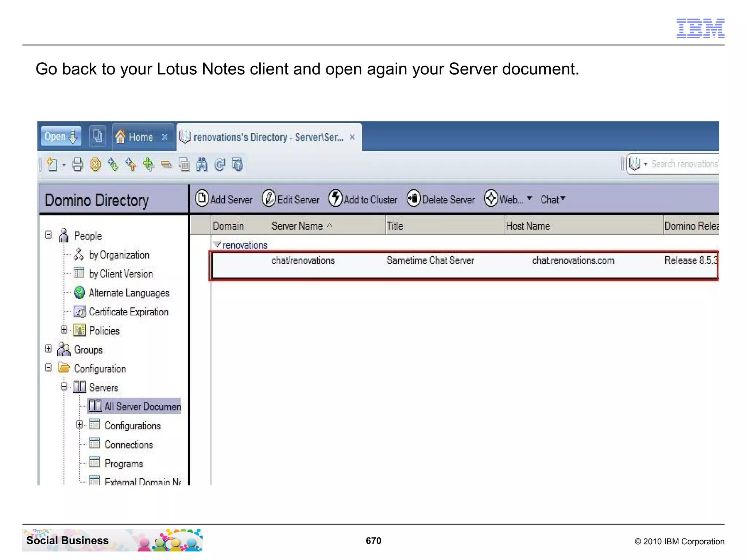This screenshot has height=560, width=747.
Task: Open the by Organization view
Action: (x=119, y=255)
